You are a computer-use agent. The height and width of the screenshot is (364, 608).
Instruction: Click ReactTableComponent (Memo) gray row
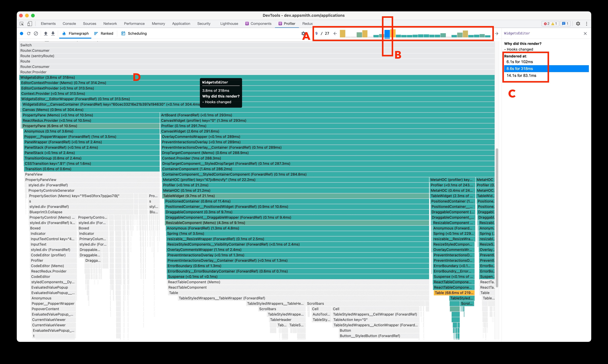tap(298, 282)
